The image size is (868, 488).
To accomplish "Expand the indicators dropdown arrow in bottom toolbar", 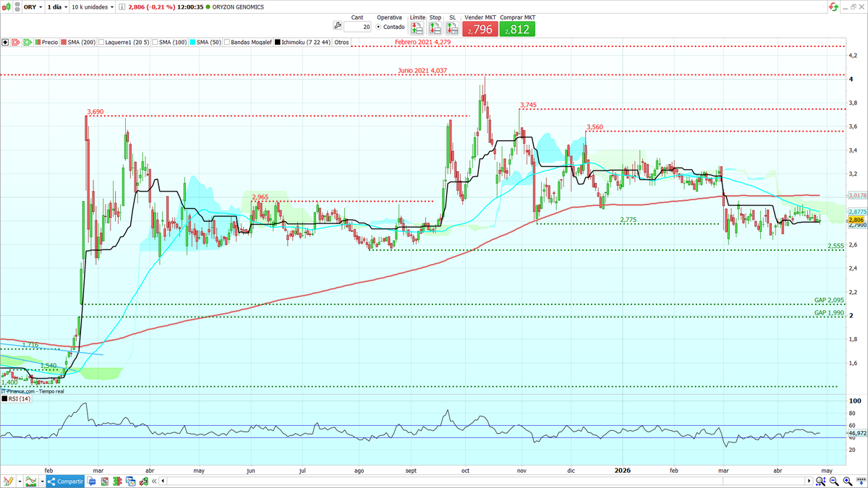I will pos(42,481).
